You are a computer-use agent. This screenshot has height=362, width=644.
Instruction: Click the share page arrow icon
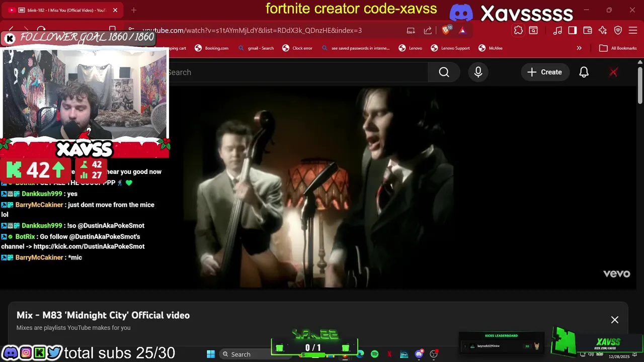tap(428, 30)
